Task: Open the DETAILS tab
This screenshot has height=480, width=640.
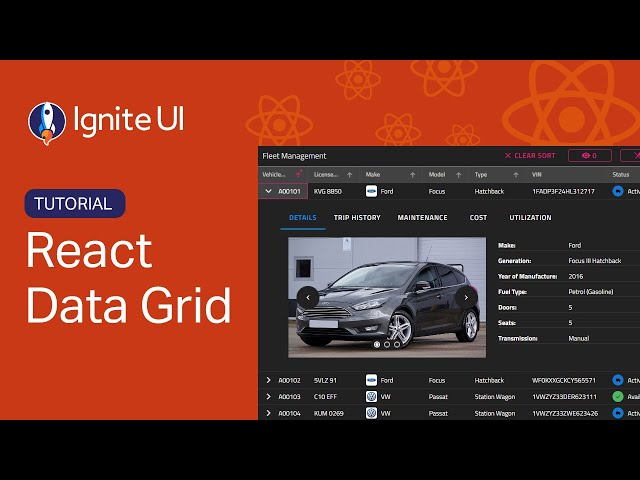Action: point(302,218)
